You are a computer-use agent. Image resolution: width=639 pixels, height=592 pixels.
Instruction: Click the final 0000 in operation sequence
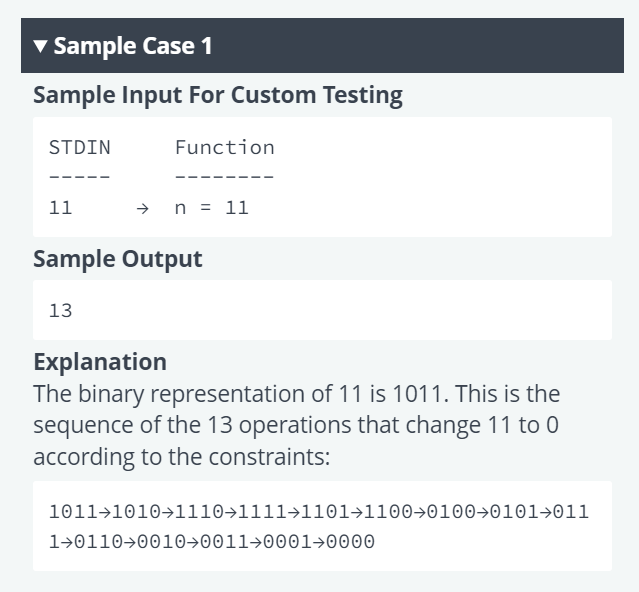pos(350,542)
